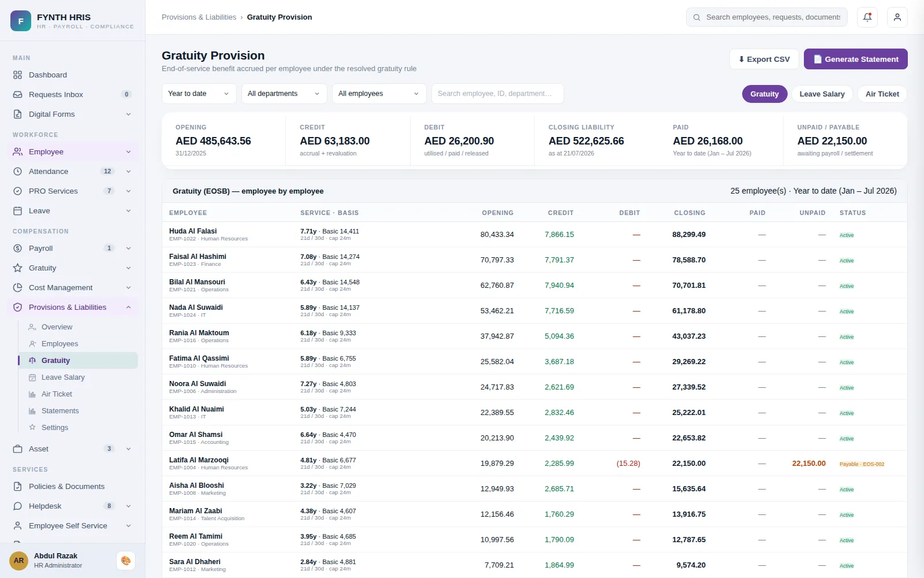Click the Generate Statement button
This screenshot has height=578, width=924.
[856, 59]
